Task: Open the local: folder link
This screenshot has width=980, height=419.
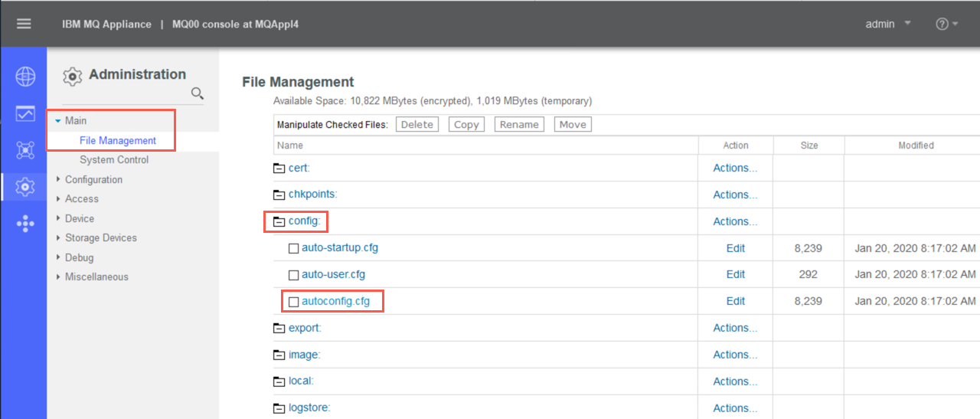Action: pos(301,381)
